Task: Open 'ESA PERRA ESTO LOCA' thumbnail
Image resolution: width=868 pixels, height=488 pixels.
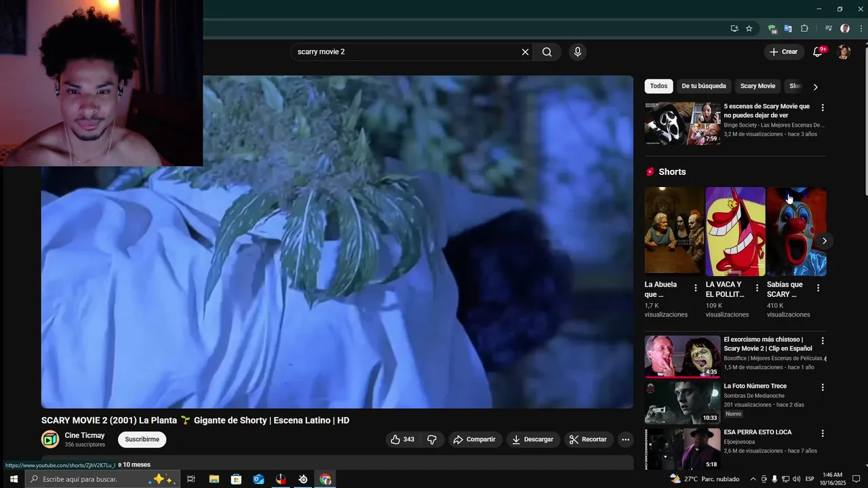Action: (682, 449)
